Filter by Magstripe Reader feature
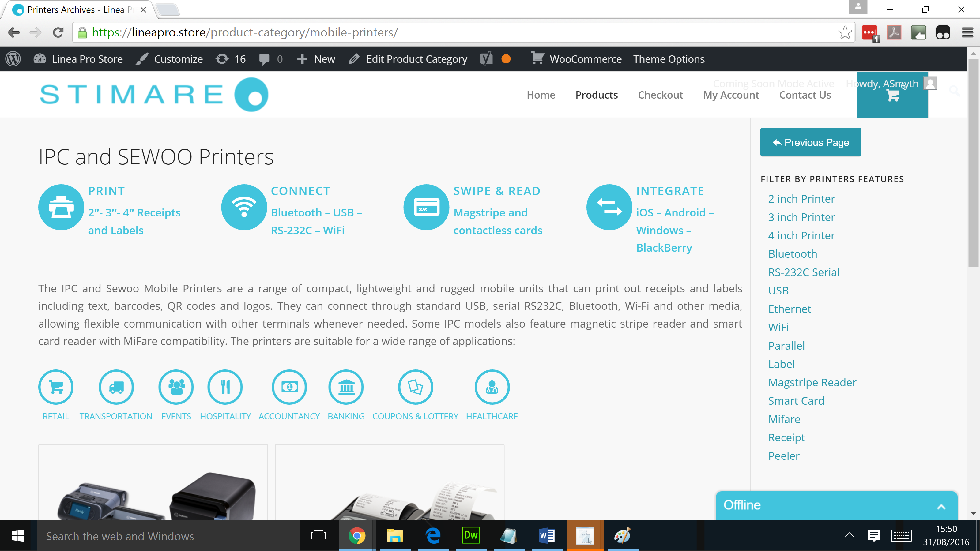 (x=812, y=382)
